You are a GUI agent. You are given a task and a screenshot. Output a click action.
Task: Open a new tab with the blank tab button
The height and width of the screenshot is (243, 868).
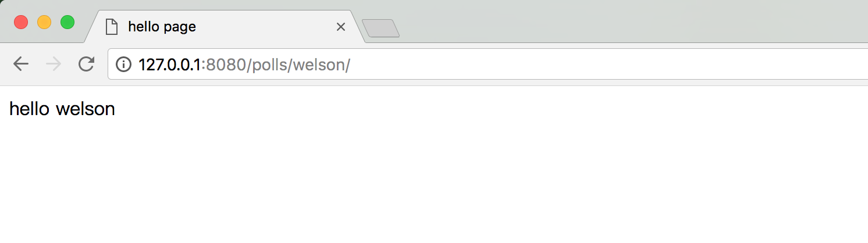[x=380, y=28]
